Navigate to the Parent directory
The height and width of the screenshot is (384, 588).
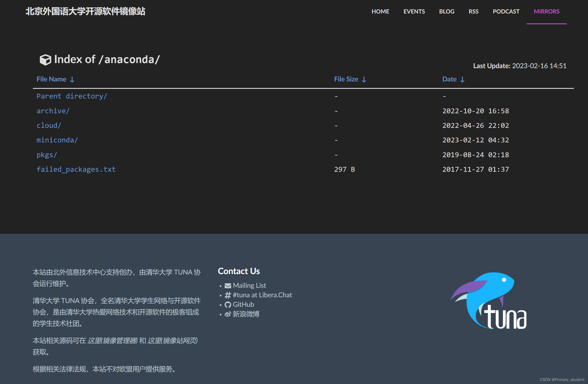(x=72, y=96)
